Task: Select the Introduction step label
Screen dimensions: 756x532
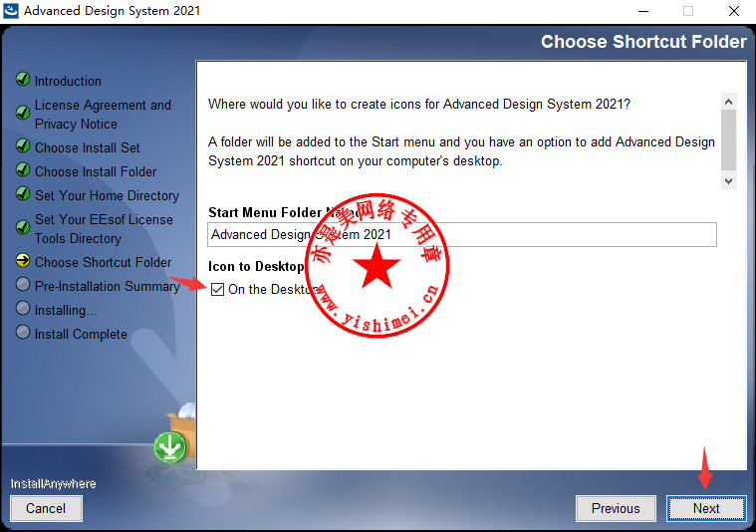Action: (68, 81)
